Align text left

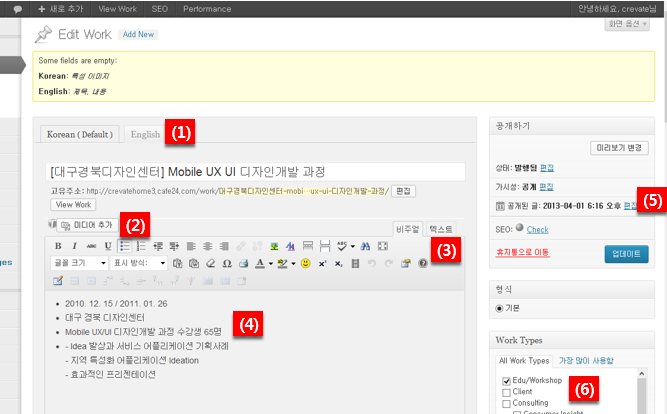click(x=191, y=246)
